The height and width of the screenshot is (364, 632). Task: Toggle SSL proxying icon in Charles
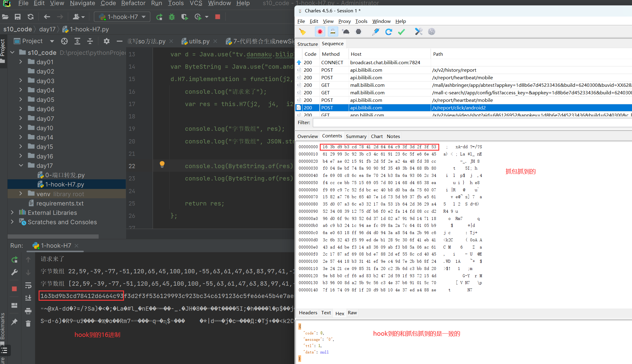pos(333,32)
